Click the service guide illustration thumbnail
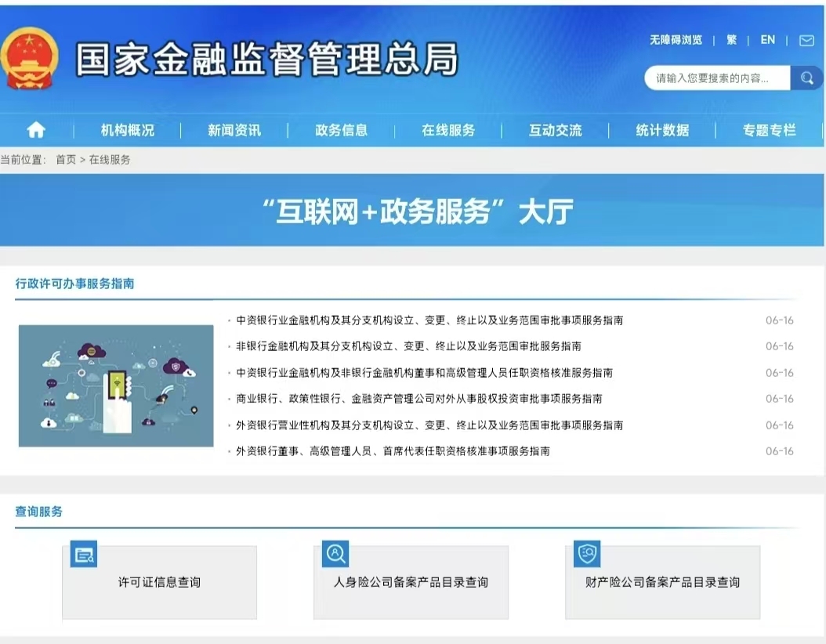The image size is (826, 644). [x=116, y=385]
